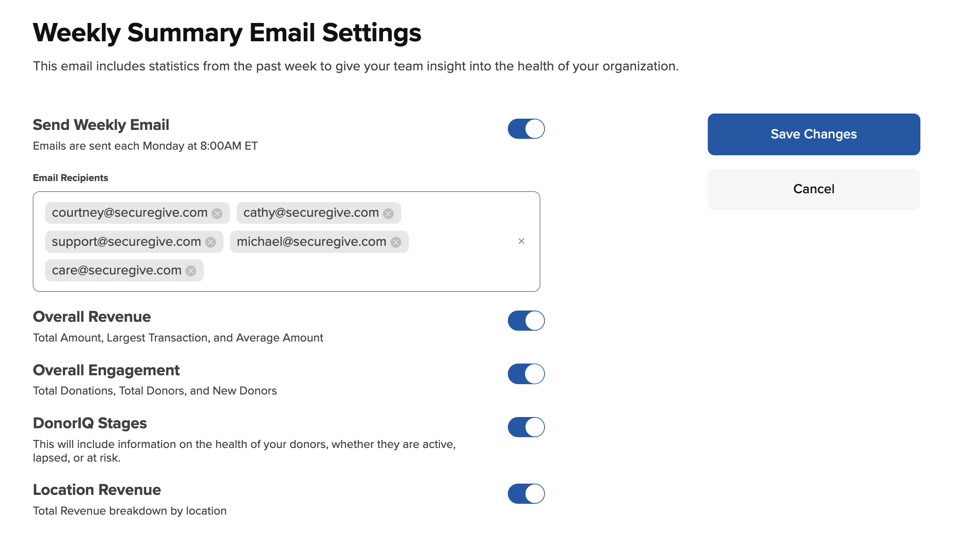Click the Email Recipients field label
Viewport: 980px width, 546px height.
pyautogui.click(x=70, y=178)
